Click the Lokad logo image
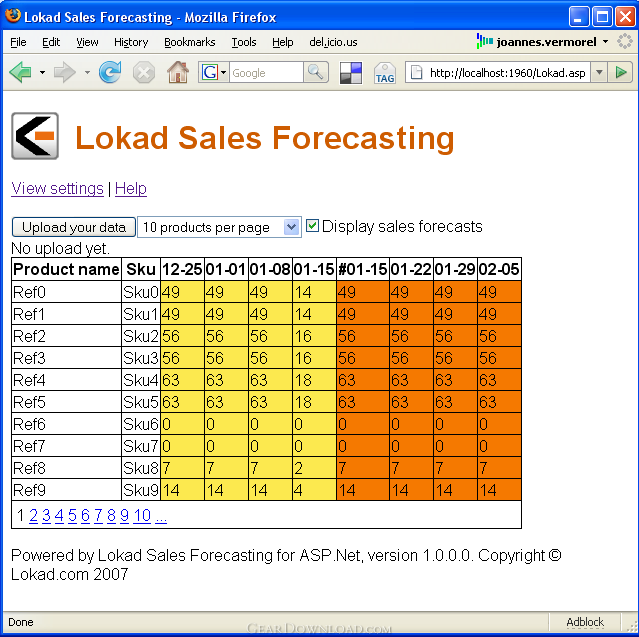The height and width of the screenshot is (637, 639). [35, 136]
